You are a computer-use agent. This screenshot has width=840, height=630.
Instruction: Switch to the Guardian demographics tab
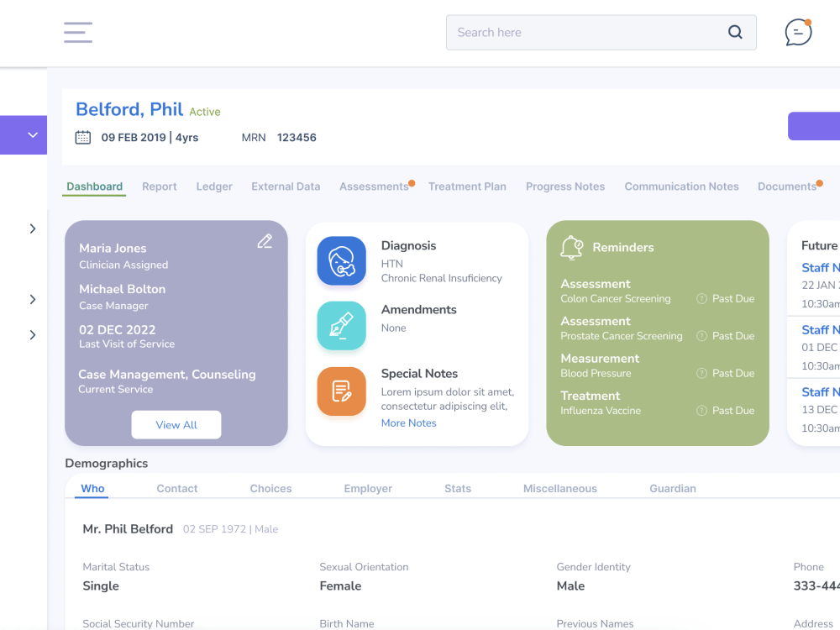[x=672, y=488]
